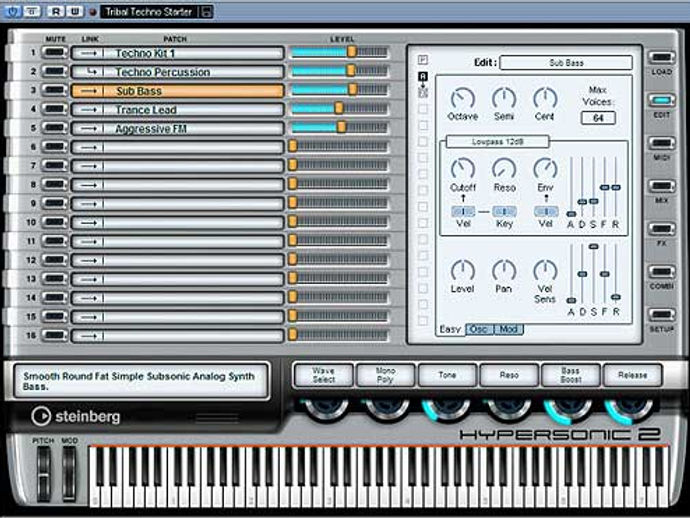The width and height of the screenshot is (690, 518).
Task: Open the Tribal Techno Starter preset field
Action: point(149,11)
